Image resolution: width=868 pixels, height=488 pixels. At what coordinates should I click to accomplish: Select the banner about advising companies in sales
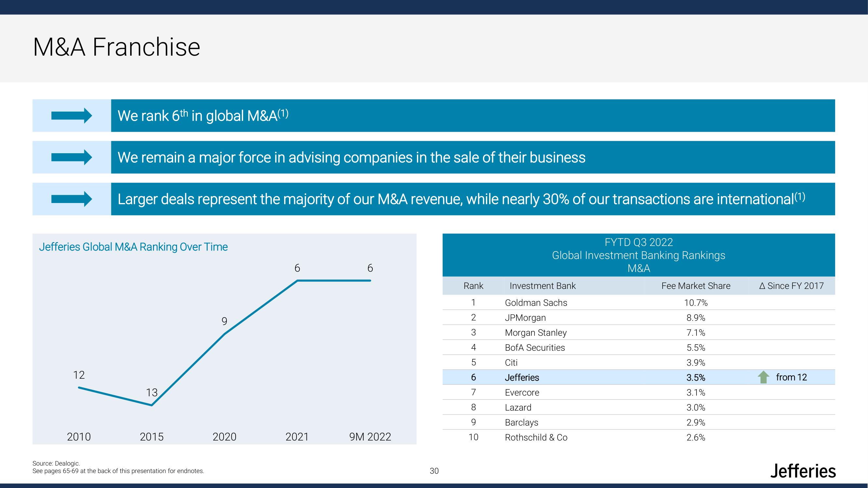pos(473,157)
